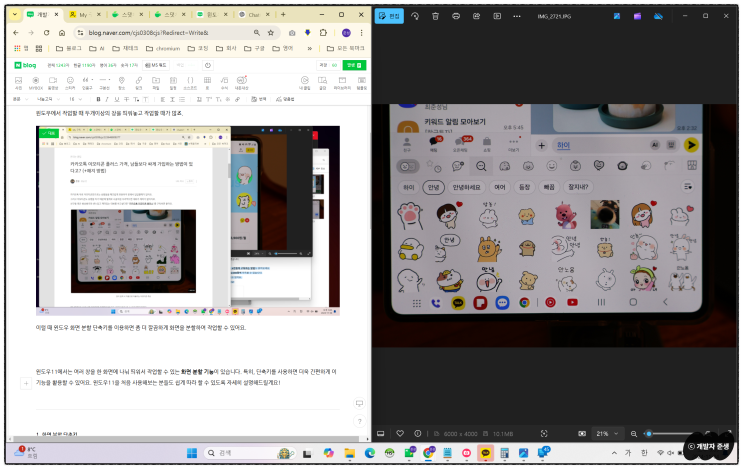Switch to the 'My' Chrome tab
The height and width of the screenshot is (469, 743).
(85, 15)
